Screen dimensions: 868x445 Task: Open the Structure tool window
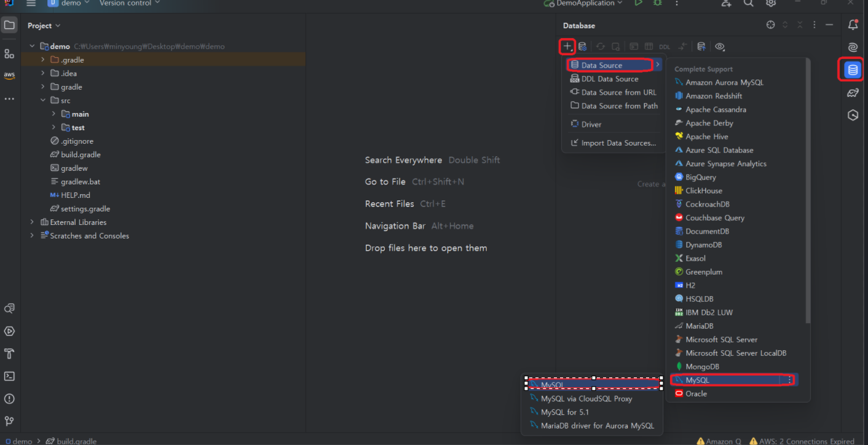coord(9,53)
